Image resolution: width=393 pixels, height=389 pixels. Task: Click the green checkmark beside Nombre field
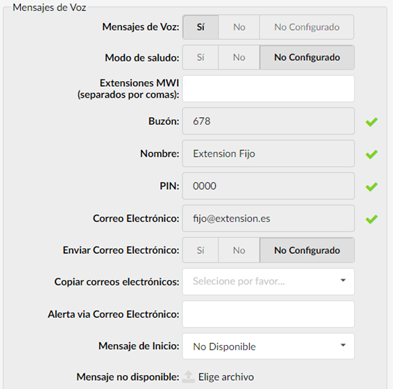tap(371, 154)
